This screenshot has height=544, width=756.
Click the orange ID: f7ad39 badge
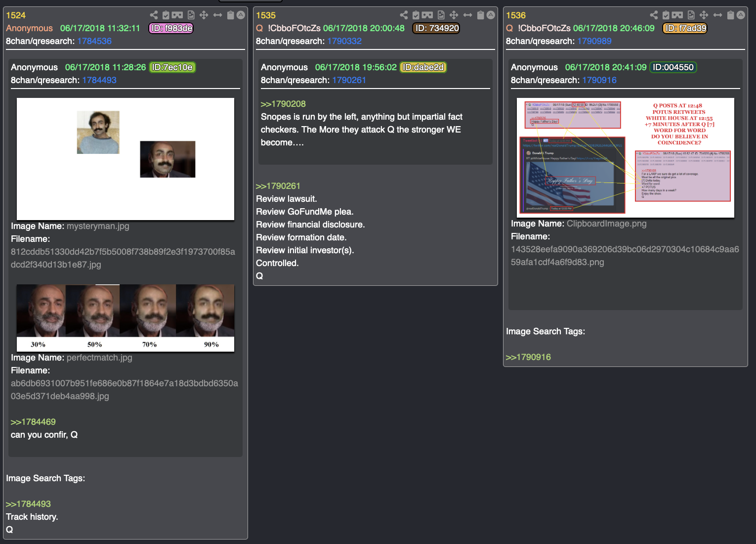coord(685,28)
